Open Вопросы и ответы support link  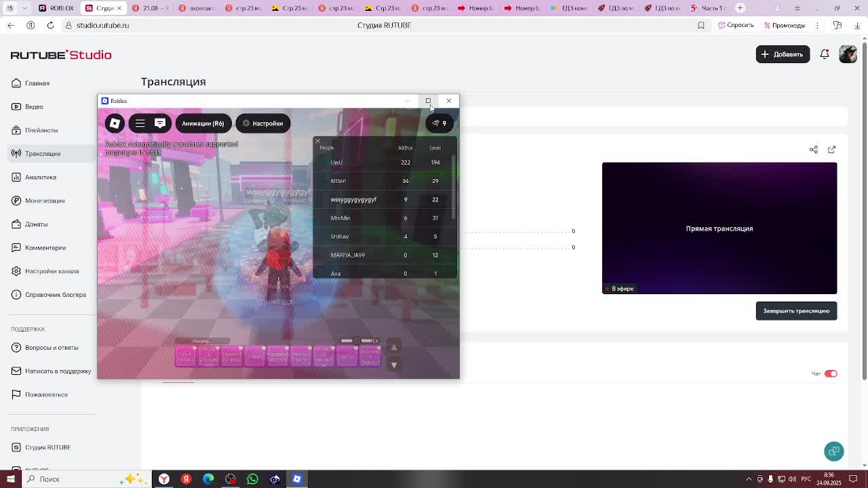pos(52,348)
